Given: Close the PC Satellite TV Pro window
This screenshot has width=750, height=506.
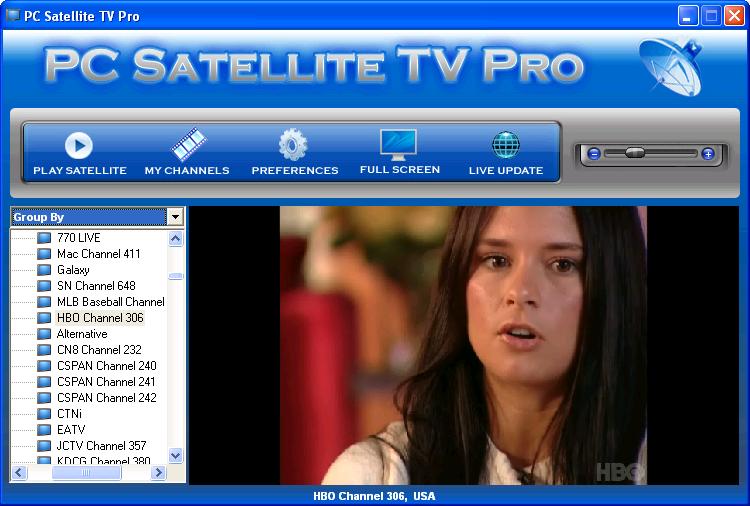Looking at the screenshot, I should tap(734, 16).
